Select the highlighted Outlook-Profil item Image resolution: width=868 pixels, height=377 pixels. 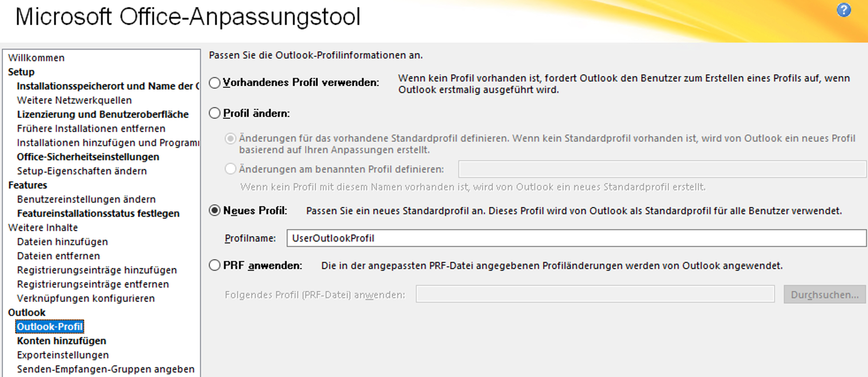(x=50, y=327)
